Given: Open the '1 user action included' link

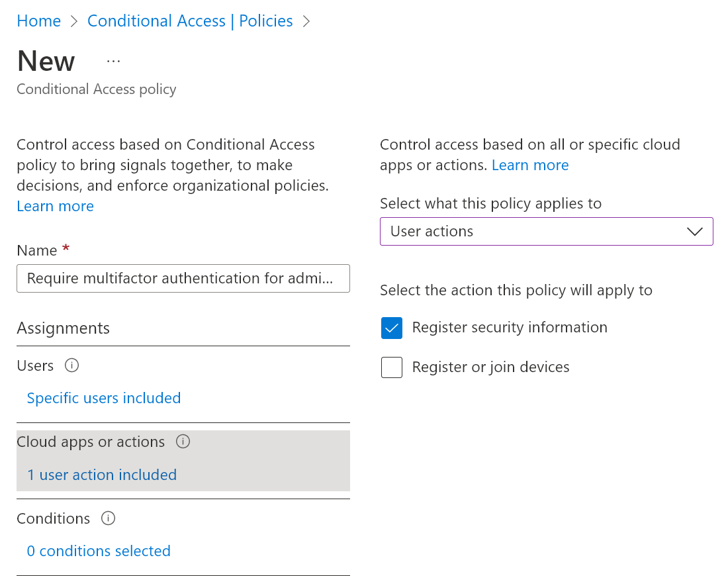Looking at the screenshot, I should tap(102, 475).
